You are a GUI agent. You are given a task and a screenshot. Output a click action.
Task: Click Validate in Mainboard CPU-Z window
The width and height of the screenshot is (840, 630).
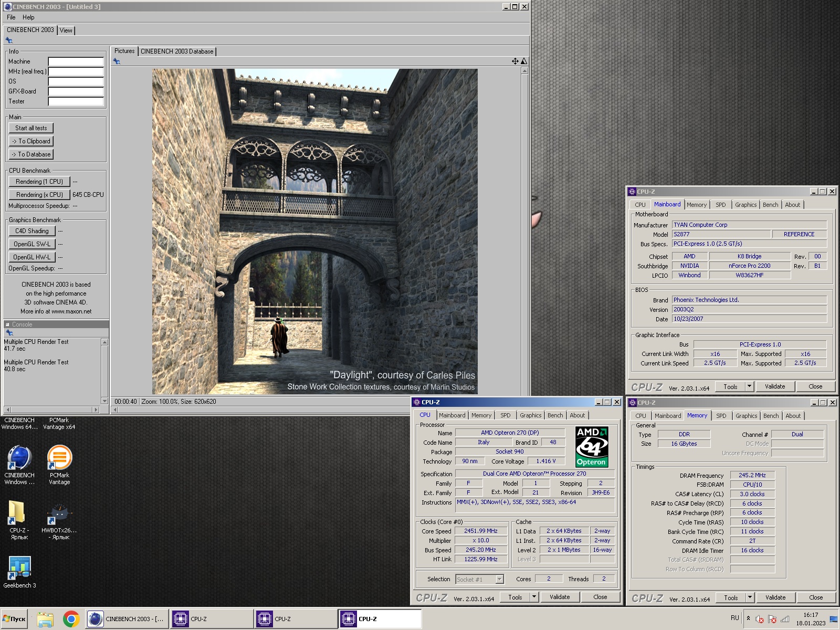[775, 386]
